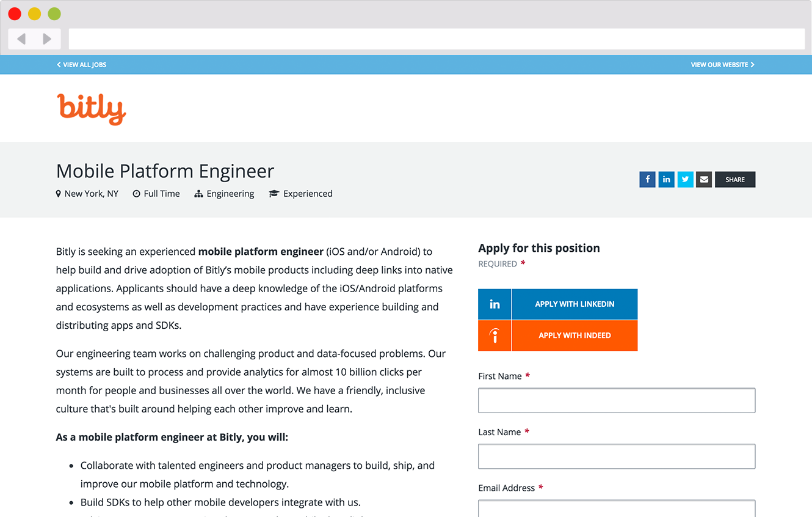Maximize window with green button
This screenshot has width=812, height=517.
coord(54,13)
